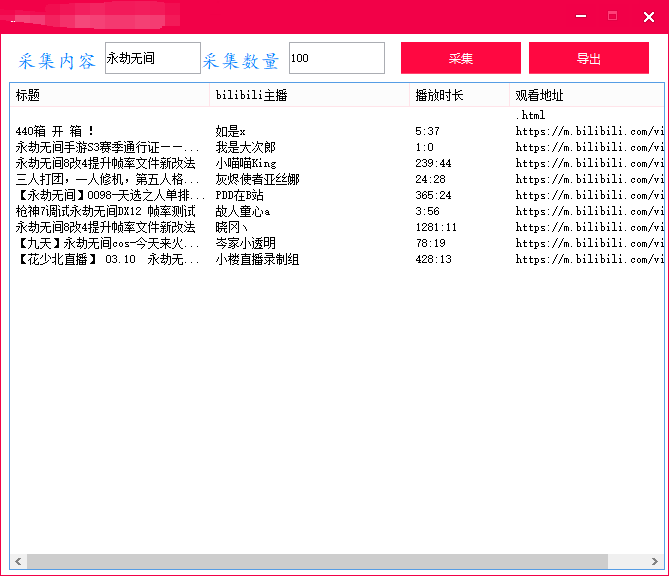Close the window with the X button
Screen dimensions: 669x576
pyautogui.click(x=649, y=17)
